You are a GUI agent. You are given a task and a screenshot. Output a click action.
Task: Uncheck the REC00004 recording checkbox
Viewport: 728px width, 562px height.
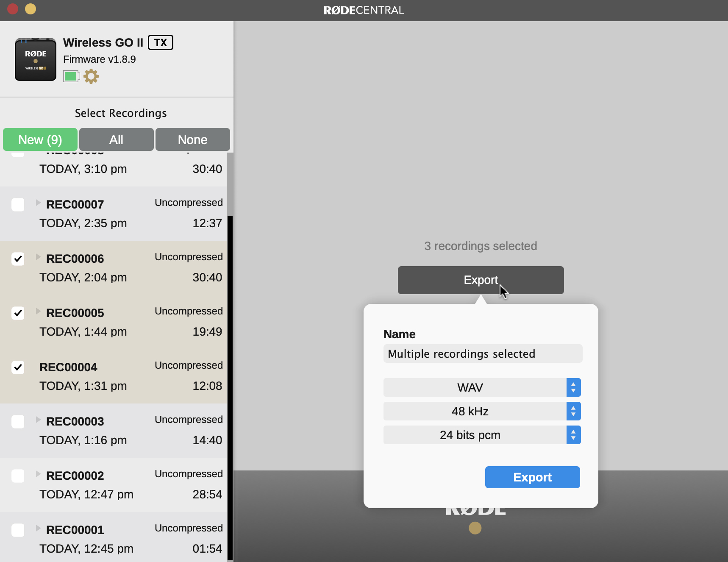pos(18,367)
